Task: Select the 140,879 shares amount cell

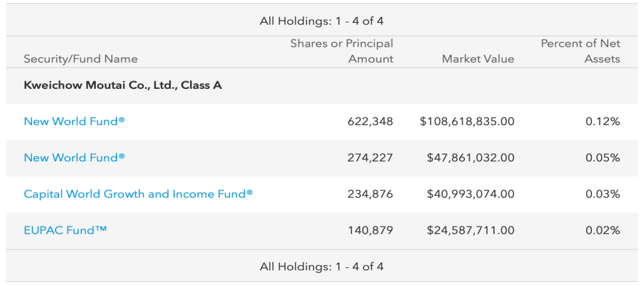Action: (x=370, y=230)
